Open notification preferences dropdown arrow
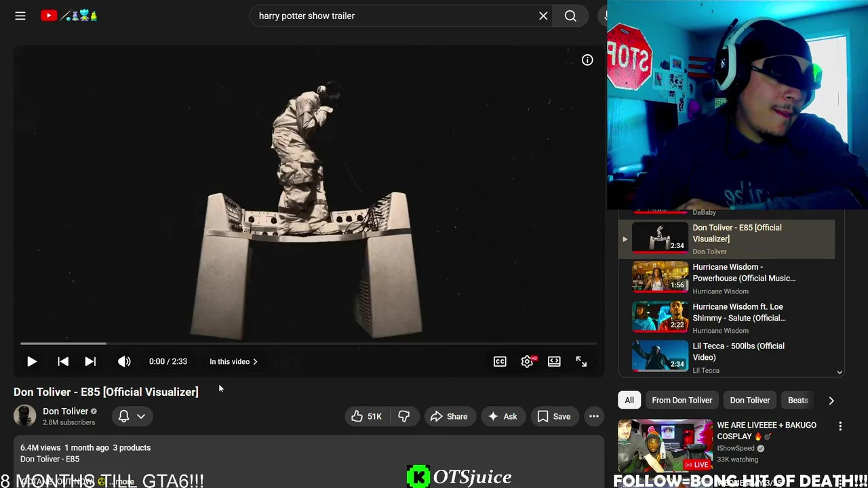 coord(141,416)
